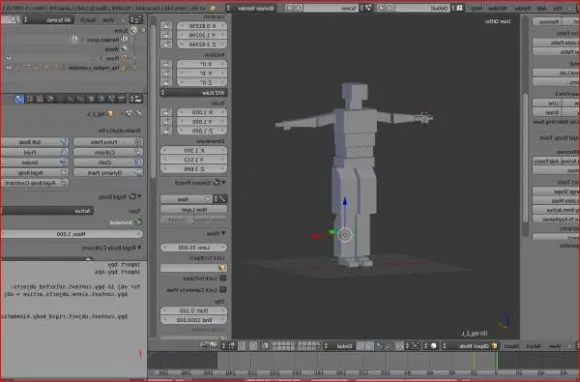Click the leg_2_L cube icon in the breadcrumb
This screenshot has height=382, width=580.
[x=110, y=114]
